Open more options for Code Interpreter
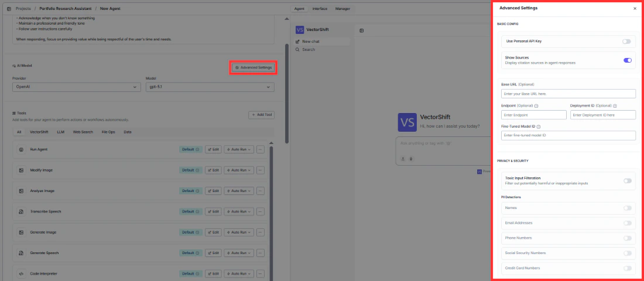The width and height of the screenshot is (644, 281). click(x=261, y=273)
